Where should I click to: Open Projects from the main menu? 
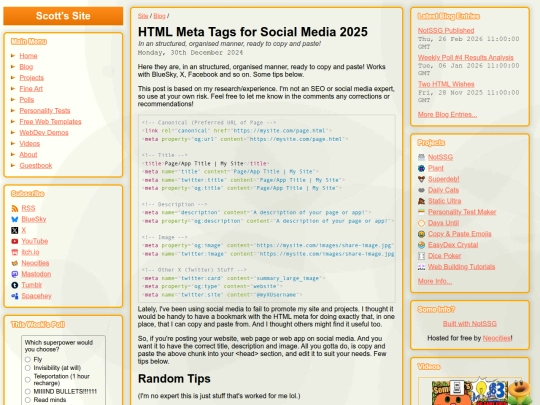32,78
